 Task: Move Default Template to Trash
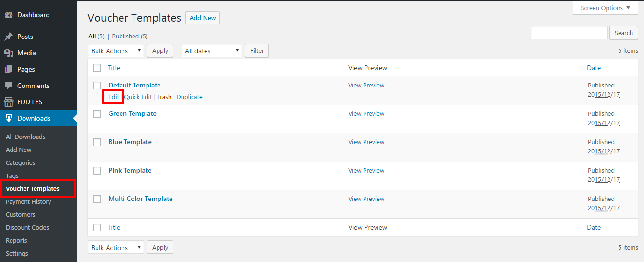pyautogui.click(x=164, y=97)
